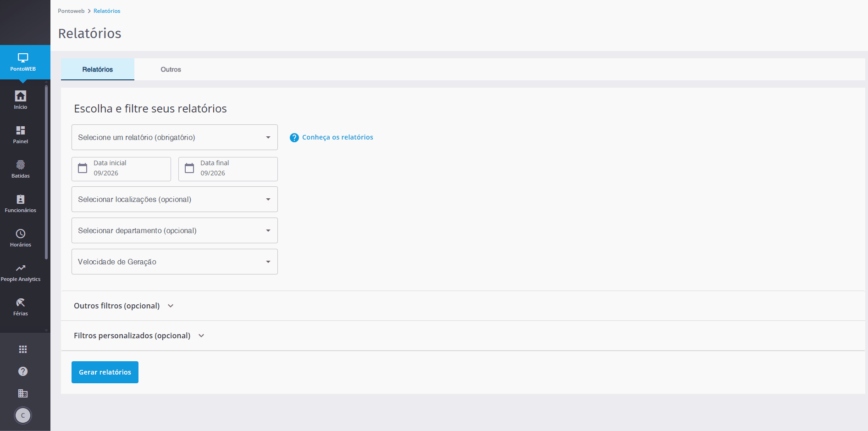Click the Data final 09/2026 field
This screenshot has height=431, width=868.
tap(228, 169)
